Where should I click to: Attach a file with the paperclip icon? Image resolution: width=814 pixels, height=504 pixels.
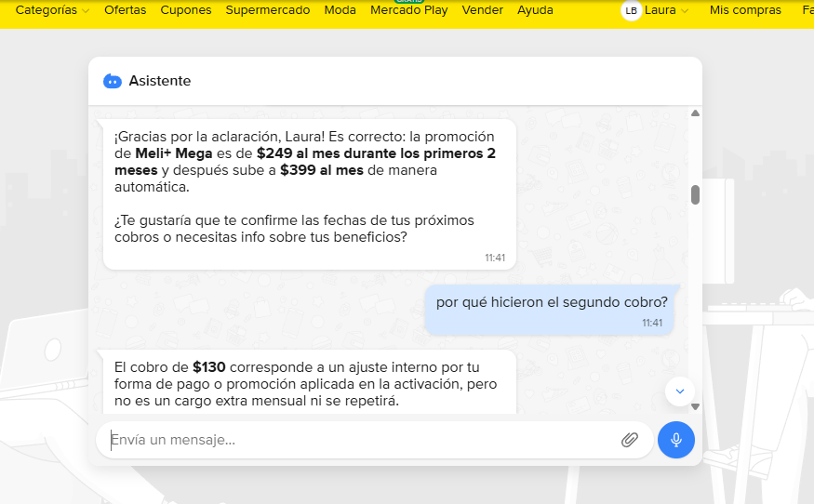[x=629, y=440]
